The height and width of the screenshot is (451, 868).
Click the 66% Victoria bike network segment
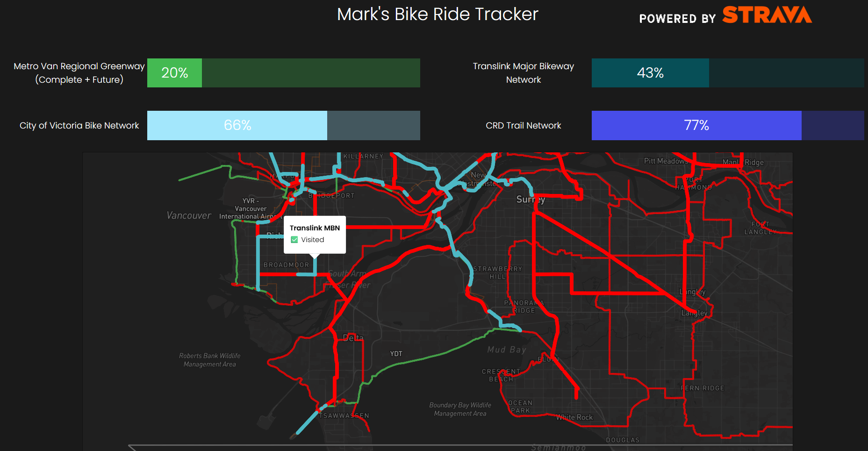[x=237, y=125]
